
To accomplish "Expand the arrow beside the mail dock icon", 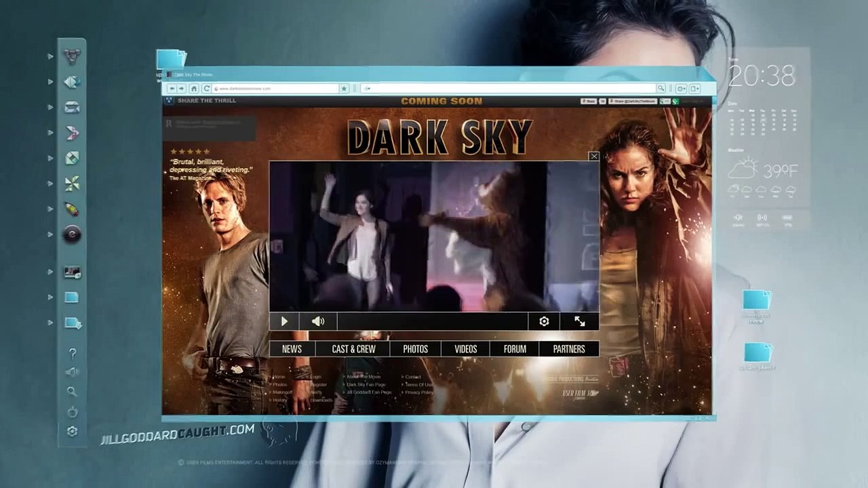I will tap(50, 107).
